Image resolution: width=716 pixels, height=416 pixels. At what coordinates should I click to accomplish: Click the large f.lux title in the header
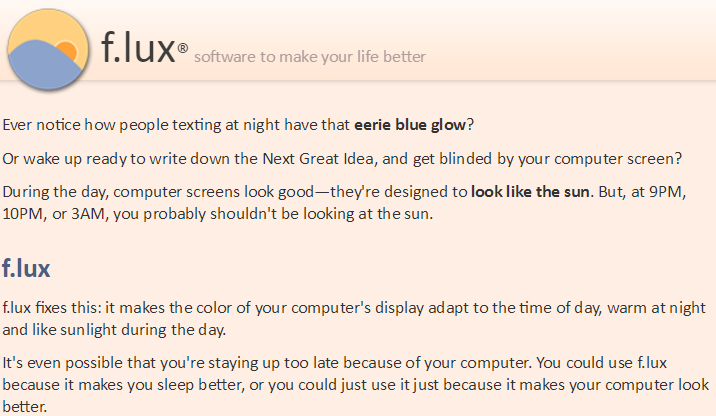point(139,46)
